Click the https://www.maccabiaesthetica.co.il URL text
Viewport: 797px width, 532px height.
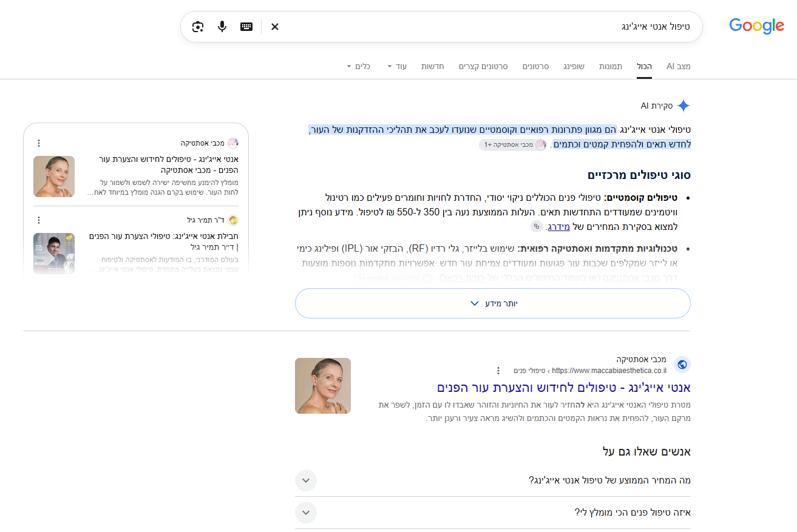click(x=609, y=371)
